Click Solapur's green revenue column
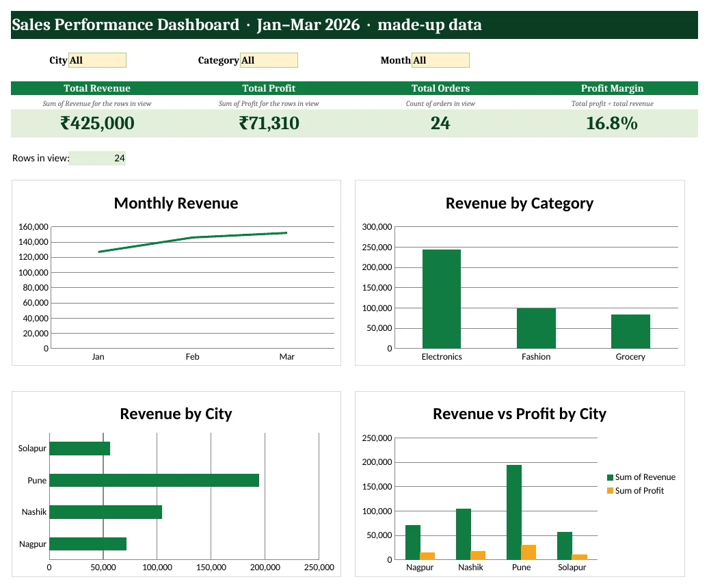Viewport: 709px width, 588px height. point(565,546)
